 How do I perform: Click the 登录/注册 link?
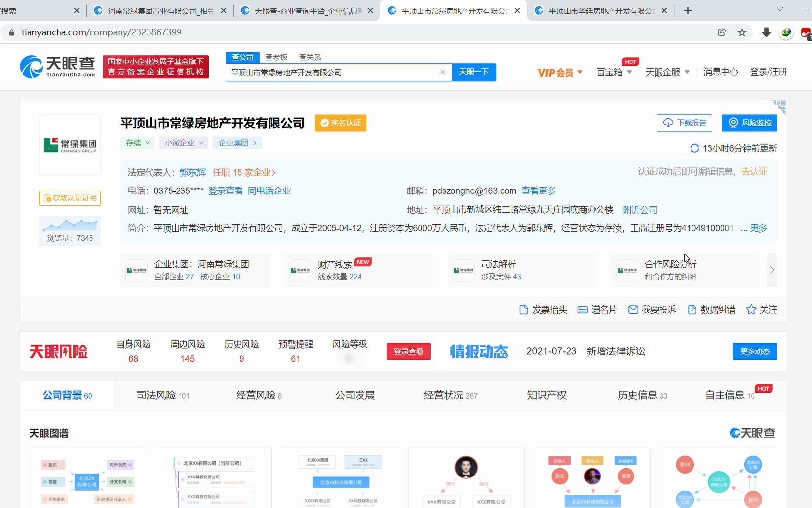point(768,72)
